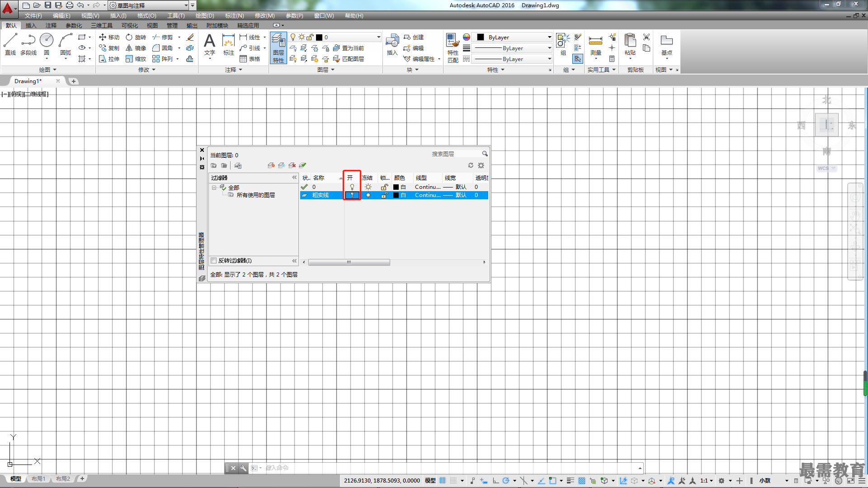
Task: Click the Stretch (拉伸) tool
Action: pyautogui.click(x=109, y=59)
